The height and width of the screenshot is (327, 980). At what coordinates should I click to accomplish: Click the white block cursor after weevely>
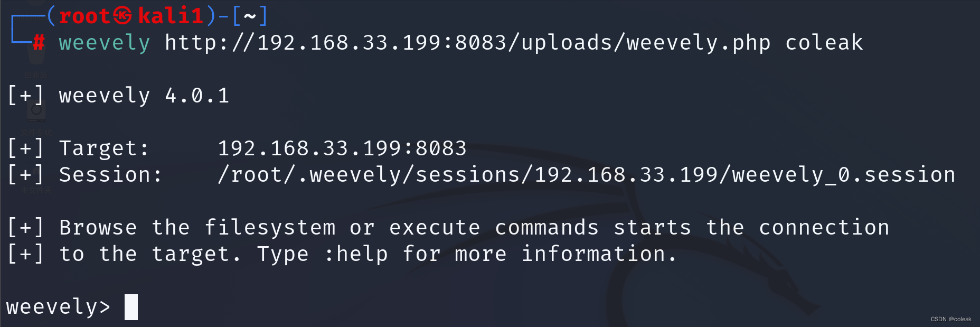(131, 307)
